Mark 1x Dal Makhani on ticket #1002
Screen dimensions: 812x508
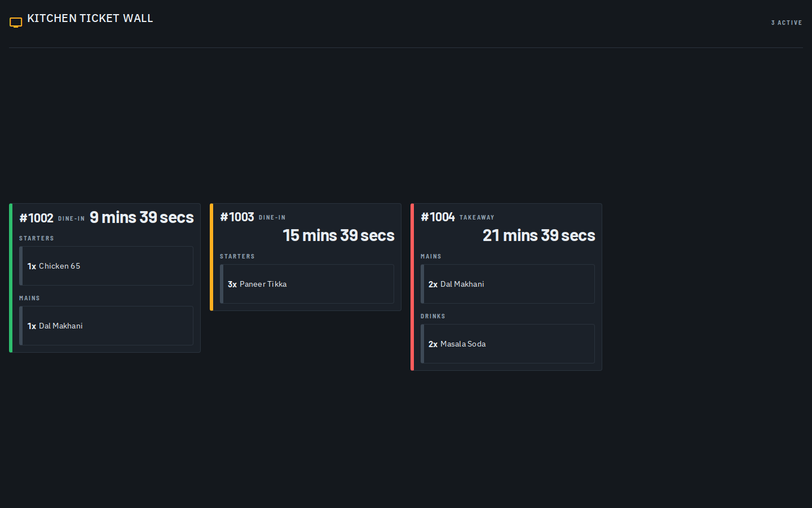pyautogui.click(x=106, y=326)
